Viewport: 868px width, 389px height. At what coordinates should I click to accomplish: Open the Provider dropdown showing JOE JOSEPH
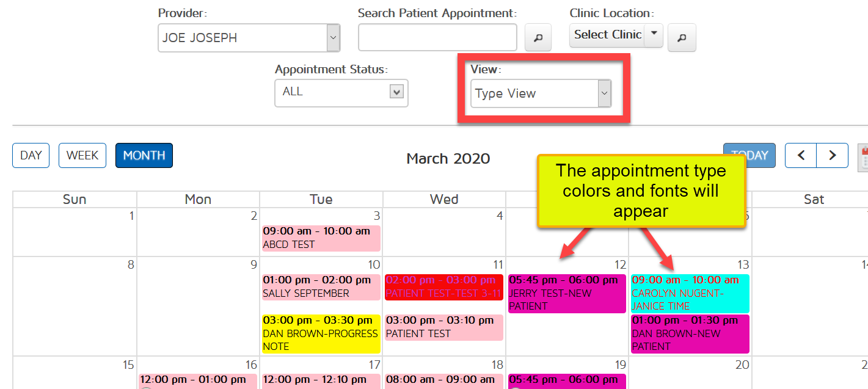point(333,38)
